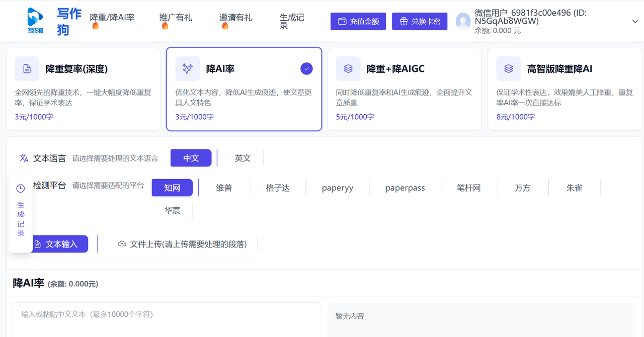The width and height of the screenshot is (644, 337).
Task: Click the translate icon beside 文本语言
Action: [x=24, y=158]
